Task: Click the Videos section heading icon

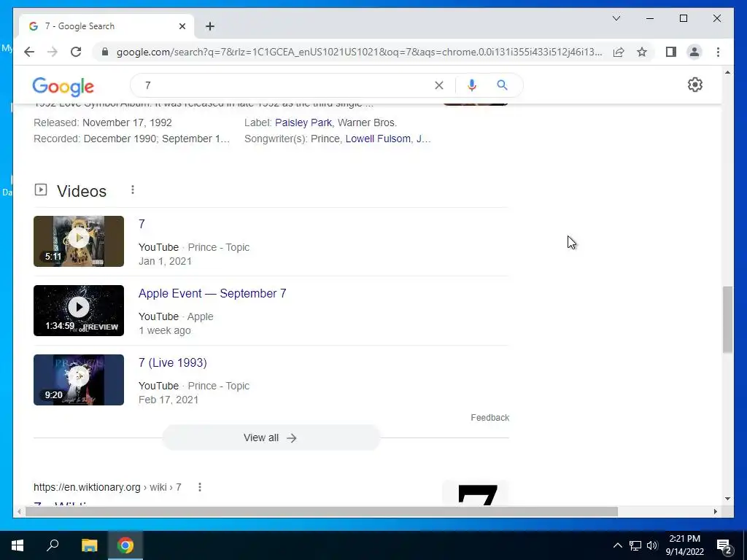Action: click(41, 190)
